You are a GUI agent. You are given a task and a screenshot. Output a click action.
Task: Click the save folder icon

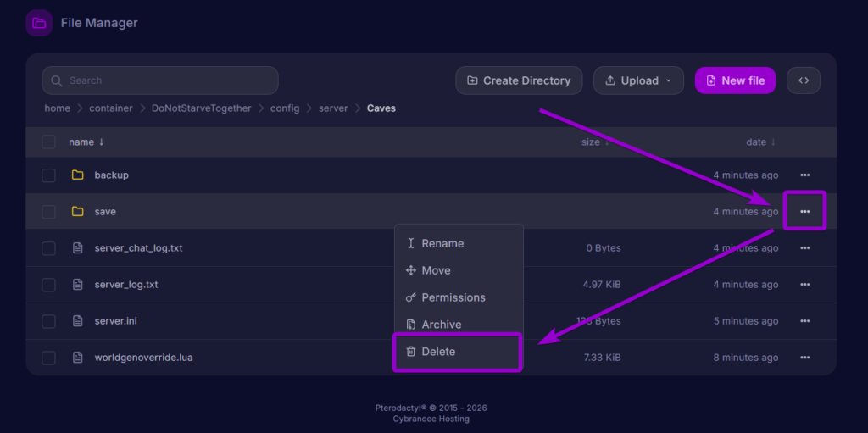click(x=77, y=212)
